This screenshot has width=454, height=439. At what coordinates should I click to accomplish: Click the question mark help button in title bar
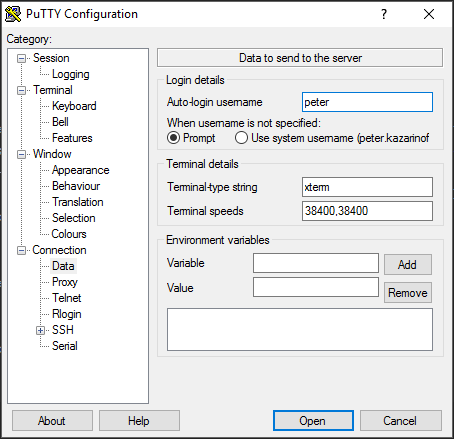(x=384, y=14)
